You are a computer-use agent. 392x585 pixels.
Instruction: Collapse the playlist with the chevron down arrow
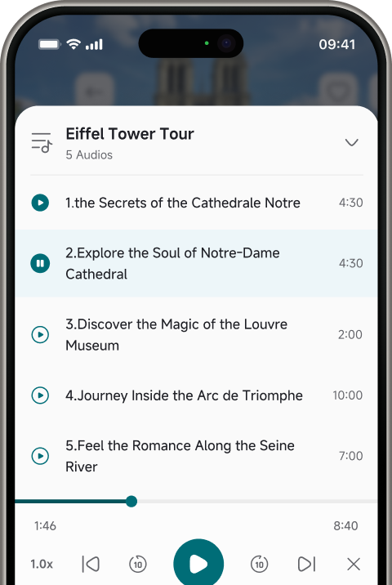(351, 142)
